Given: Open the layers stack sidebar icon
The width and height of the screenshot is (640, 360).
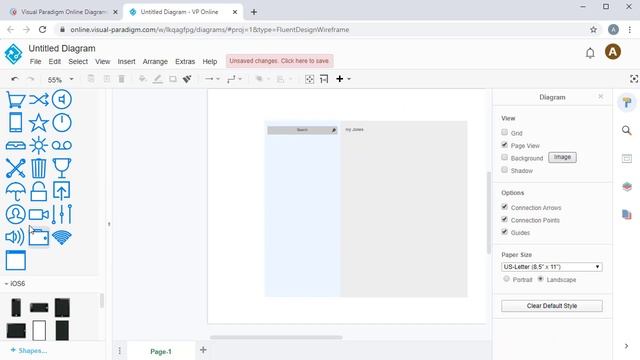Looking at the screenshot, I should (627, 187).
